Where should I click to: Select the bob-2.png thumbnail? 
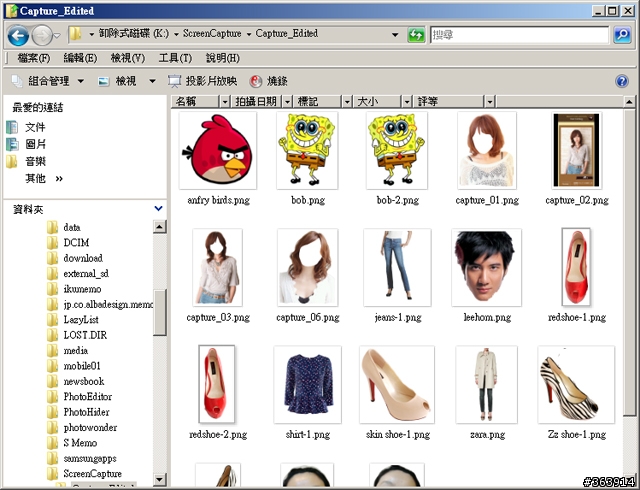point(397,151)
